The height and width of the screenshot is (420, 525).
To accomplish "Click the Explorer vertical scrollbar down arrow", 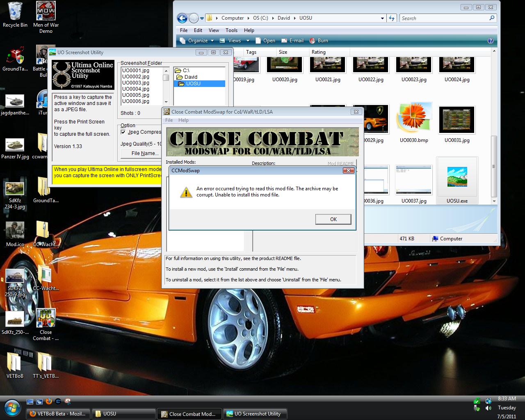I will pyautogui.click(x=494, y=201).
